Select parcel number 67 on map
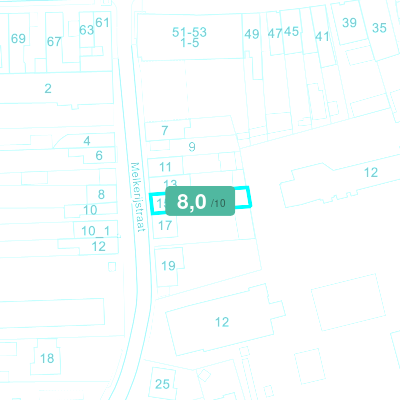Screen dimensions: 400x400 (54, 42)
